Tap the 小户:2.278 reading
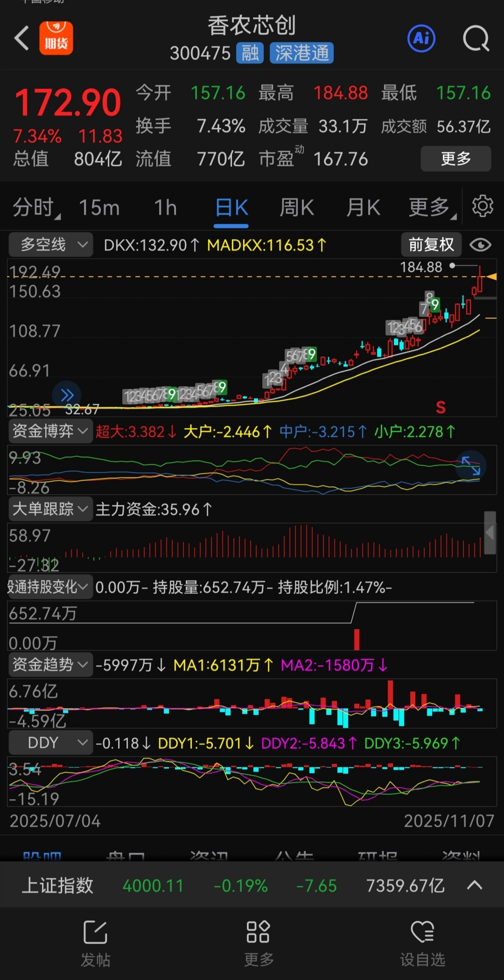 pos(415,432)
